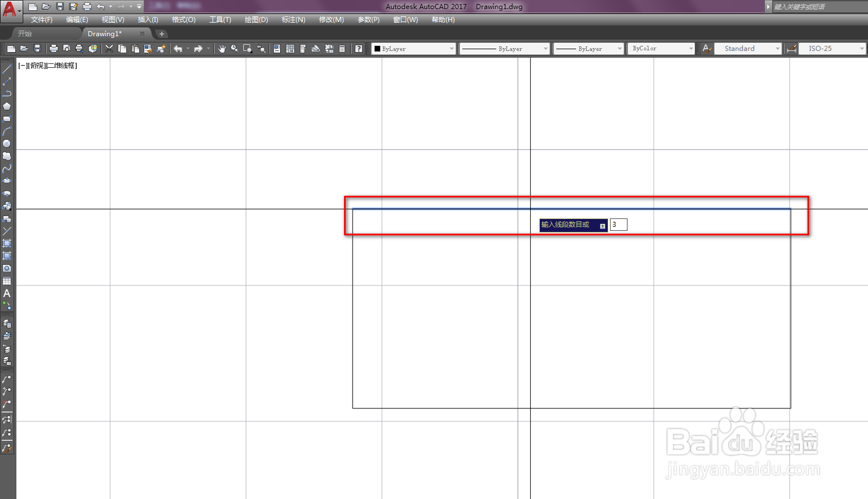
Task: Click the 二维线框 visual style label
Action: [x=61, y=66]
